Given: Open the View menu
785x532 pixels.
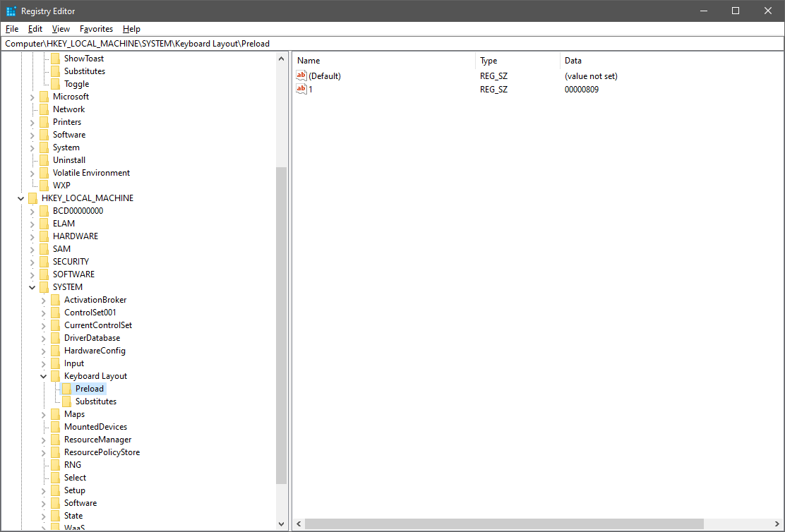Looking at the screenshot, I should 61,29.
